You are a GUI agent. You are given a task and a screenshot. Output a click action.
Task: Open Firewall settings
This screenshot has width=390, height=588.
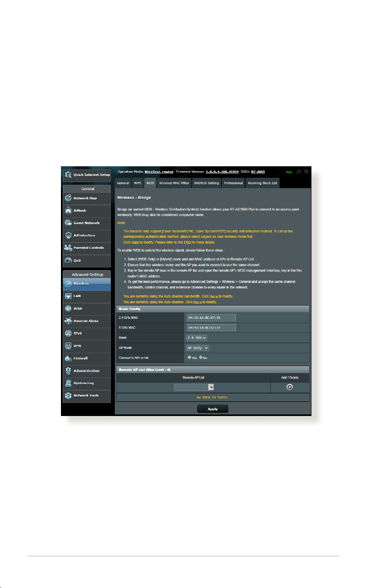click(87, 358)
